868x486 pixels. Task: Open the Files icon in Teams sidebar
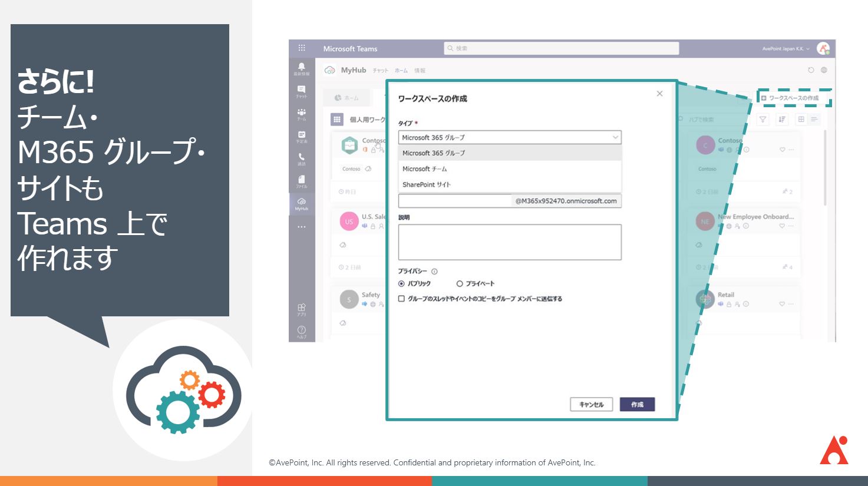pos(302,181)
